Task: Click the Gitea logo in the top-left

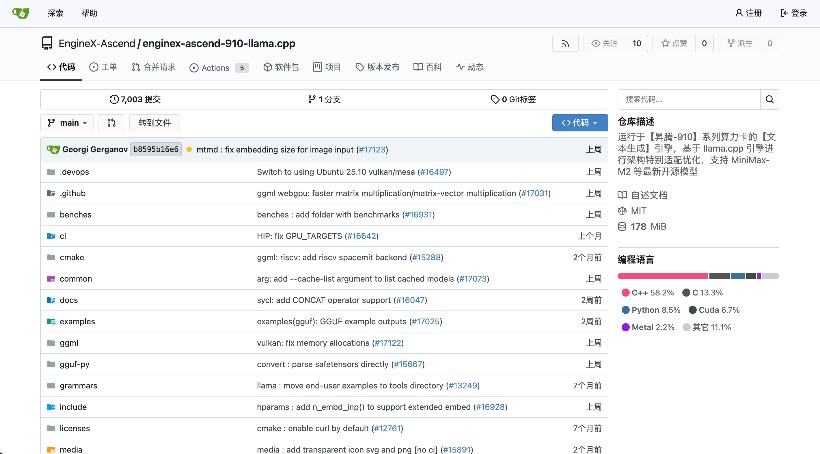Action: 20,13
